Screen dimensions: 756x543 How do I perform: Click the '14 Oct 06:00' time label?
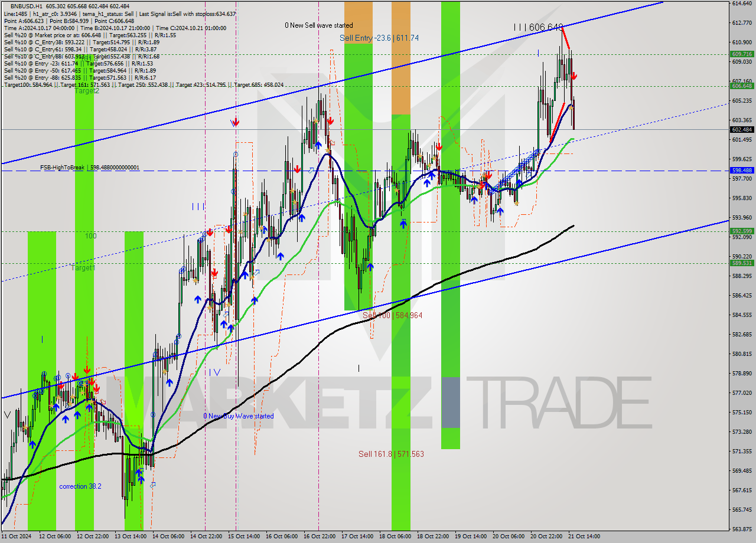coord(168,537)
